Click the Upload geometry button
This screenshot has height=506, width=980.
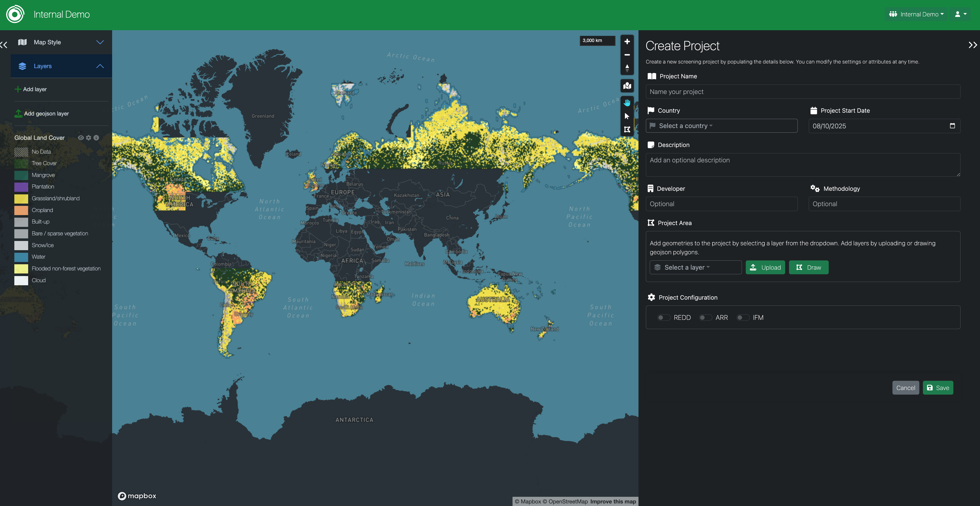tap(765, 267)
